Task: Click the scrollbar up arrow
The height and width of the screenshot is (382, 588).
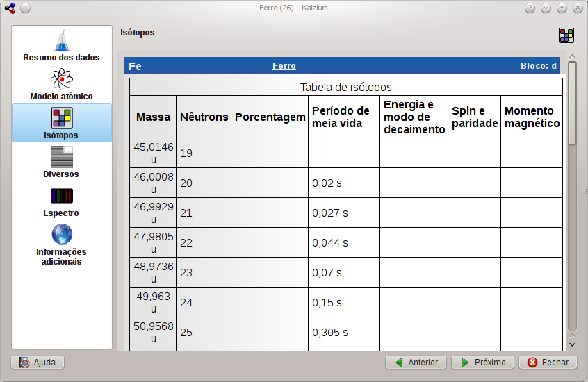Action: tap(572, 56)
